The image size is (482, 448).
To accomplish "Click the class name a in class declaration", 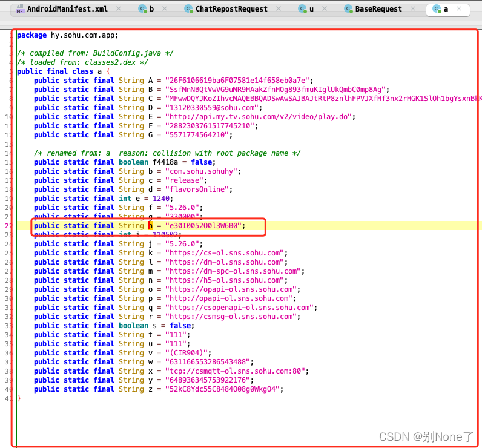I will click(x=99, y=71).
